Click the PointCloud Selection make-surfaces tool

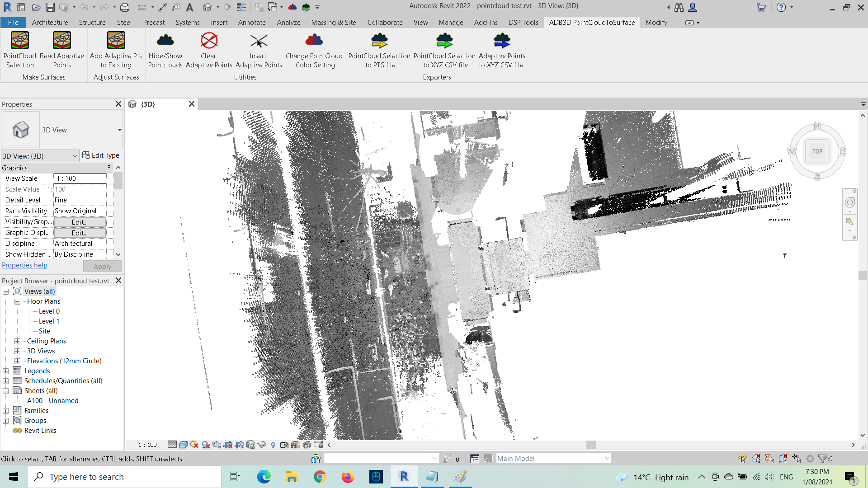click(x=20, y=50)
